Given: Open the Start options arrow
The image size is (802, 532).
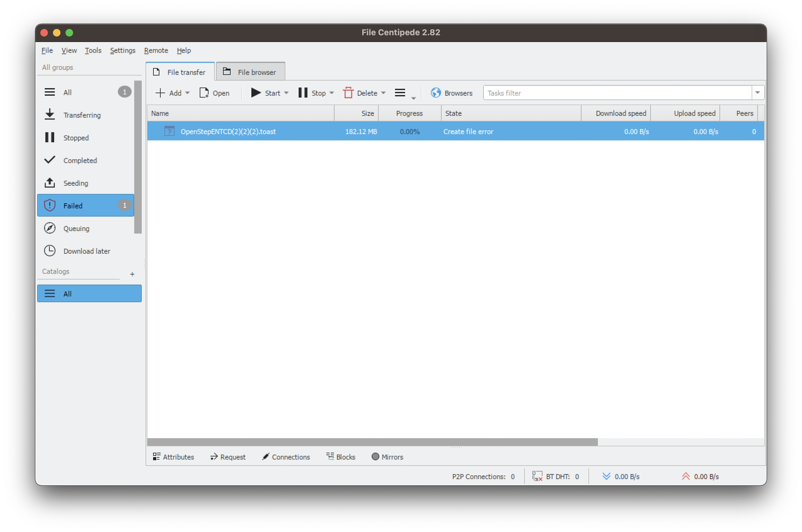Looking at the screenshot, I should tap(287, 93).
